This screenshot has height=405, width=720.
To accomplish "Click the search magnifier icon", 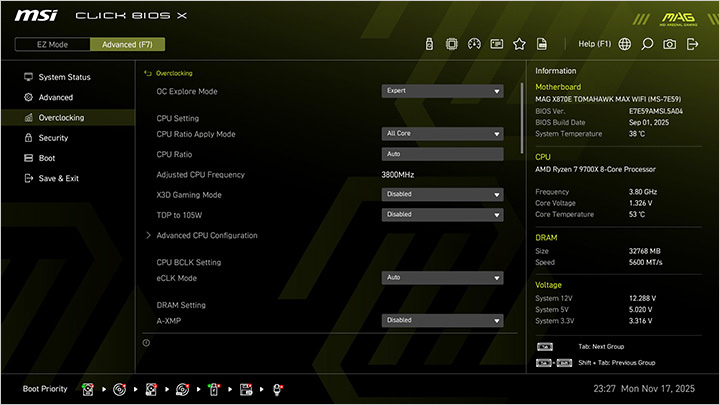I will [647, 44].
